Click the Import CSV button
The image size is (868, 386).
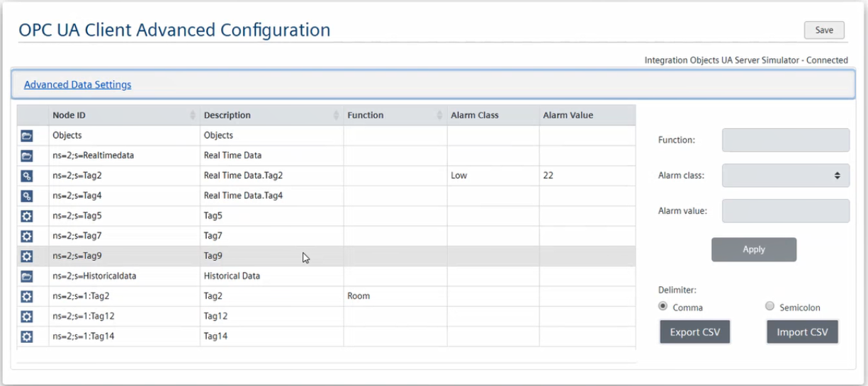coord(802,332)
